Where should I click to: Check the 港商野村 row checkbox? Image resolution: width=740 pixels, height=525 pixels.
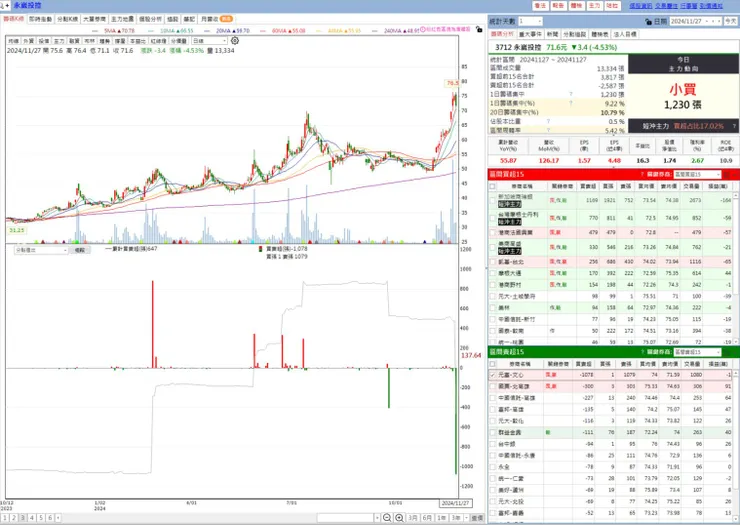[x=493, y=285]
